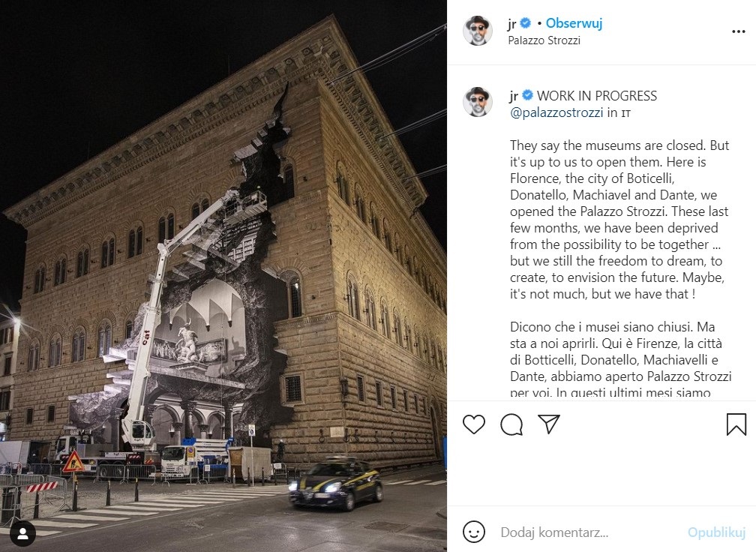The width and height of the screenshot is (756, 552).
Task: Show tagged people icon on photo
Action: pos(22,534)
